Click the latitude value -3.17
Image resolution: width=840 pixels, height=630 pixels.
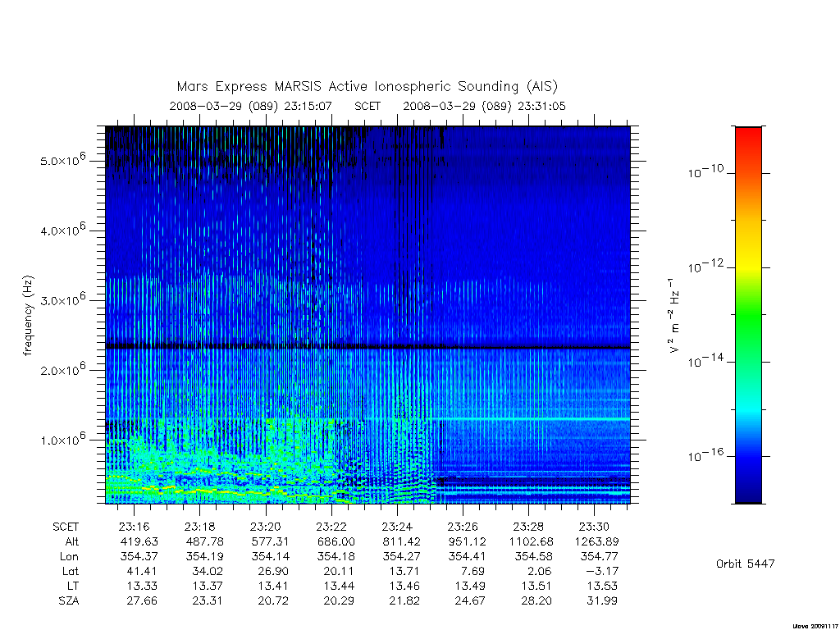coord(602,571)
